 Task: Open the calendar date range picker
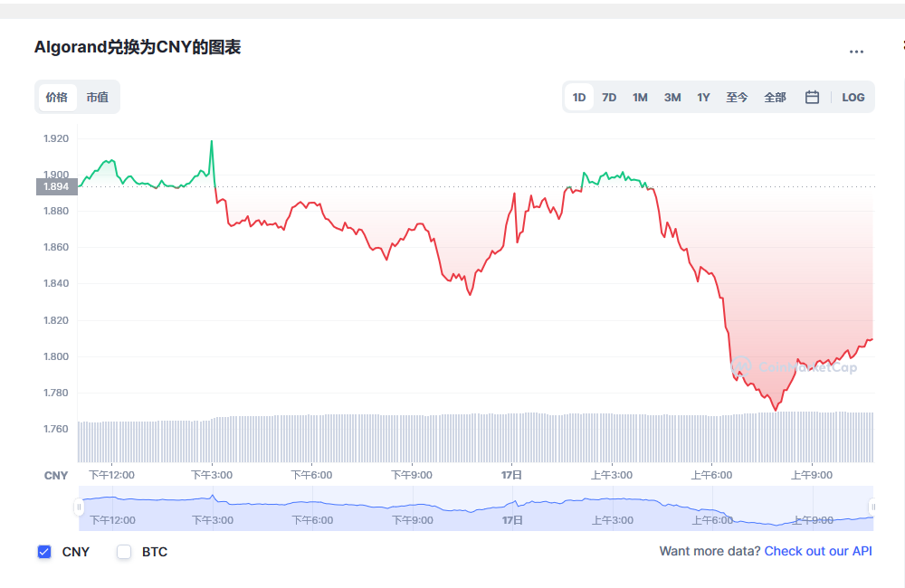[812, 97]
